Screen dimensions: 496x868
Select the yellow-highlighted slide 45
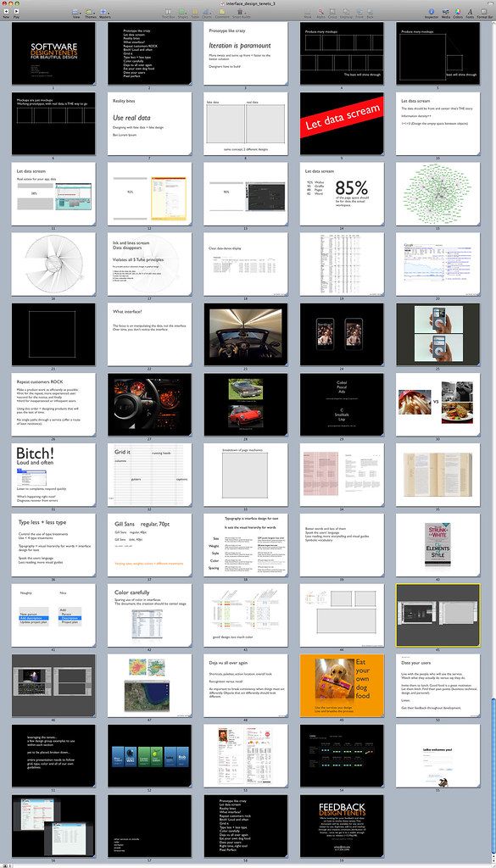click(437, 615)
